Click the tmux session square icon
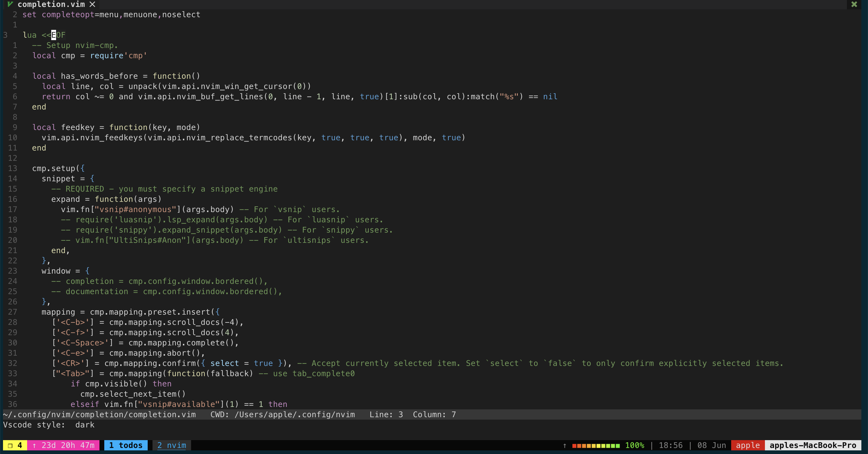 coord(10,445)
